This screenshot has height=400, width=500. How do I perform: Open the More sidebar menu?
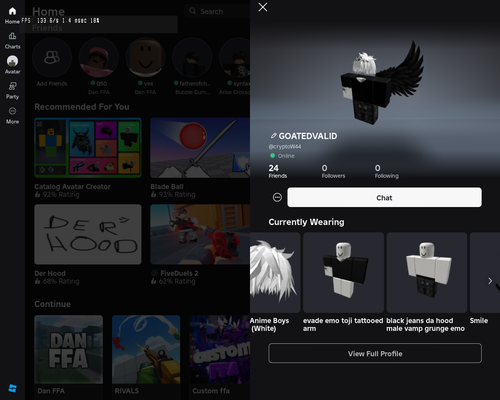point(12,115)
